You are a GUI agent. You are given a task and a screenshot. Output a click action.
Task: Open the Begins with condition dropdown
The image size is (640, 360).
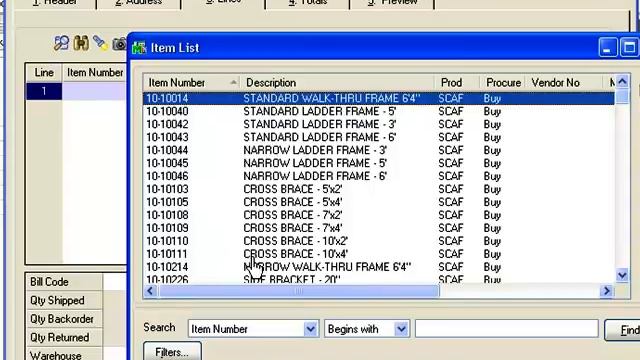pyautogui.click(x=401, y=329)
